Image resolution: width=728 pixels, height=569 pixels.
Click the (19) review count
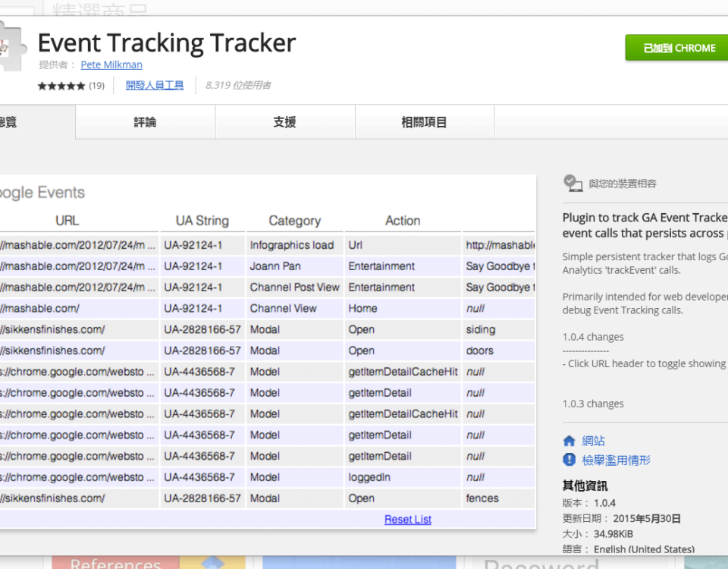coord(96,86)
